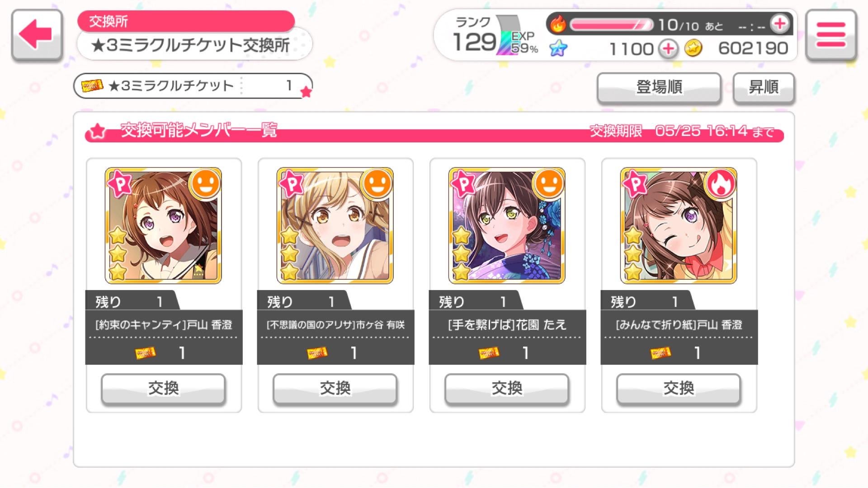Click the Miracle Ticket icon in the counter
868x488 pixels.
(92, 86)
